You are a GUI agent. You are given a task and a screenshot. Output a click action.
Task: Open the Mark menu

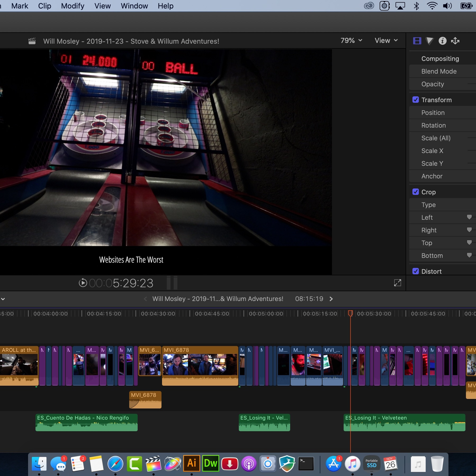[x=20, y=6]
